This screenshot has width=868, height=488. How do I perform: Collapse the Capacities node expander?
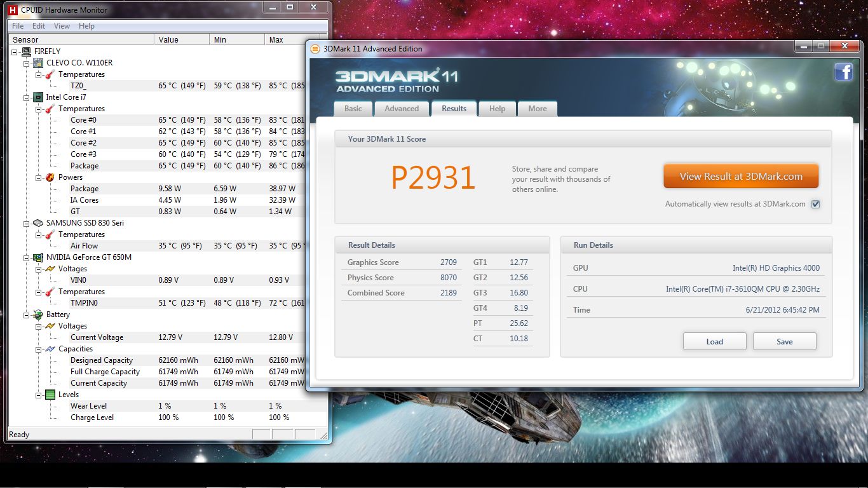point(39,349)
